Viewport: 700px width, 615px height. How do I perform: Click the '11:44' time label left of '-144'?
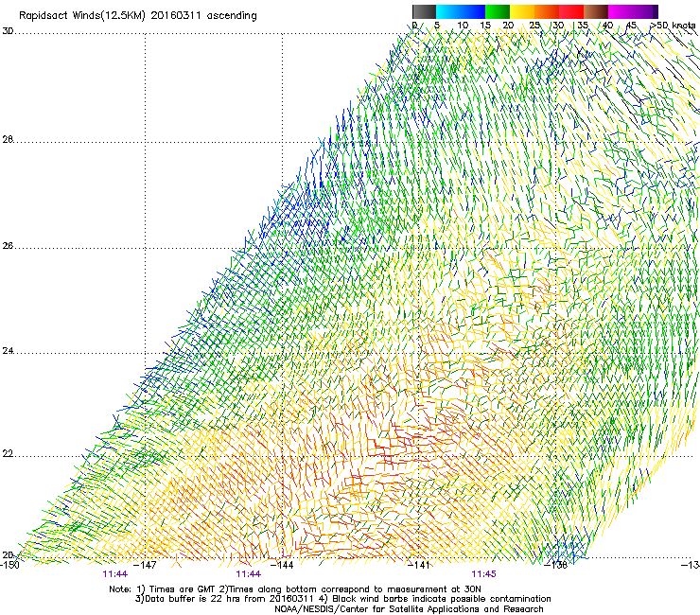coord(249,574)
